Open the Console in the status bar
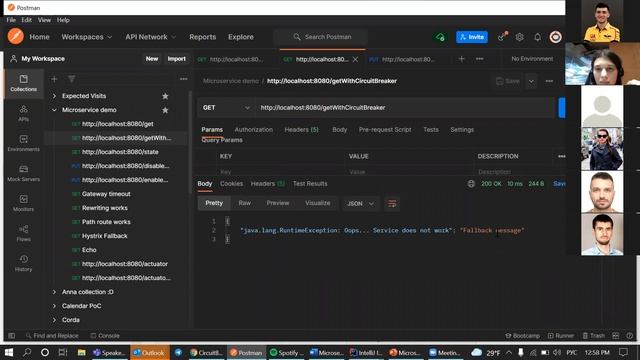 point(105,336)
